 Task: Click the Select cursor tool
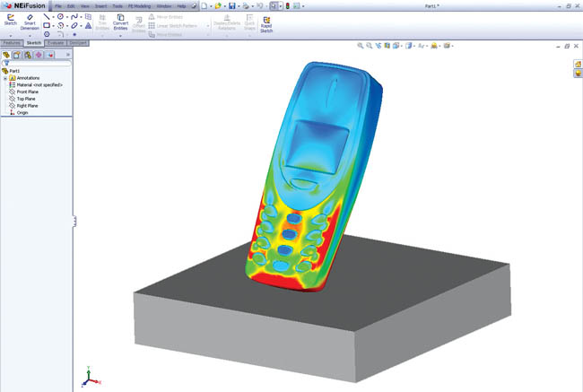(274, 6)
